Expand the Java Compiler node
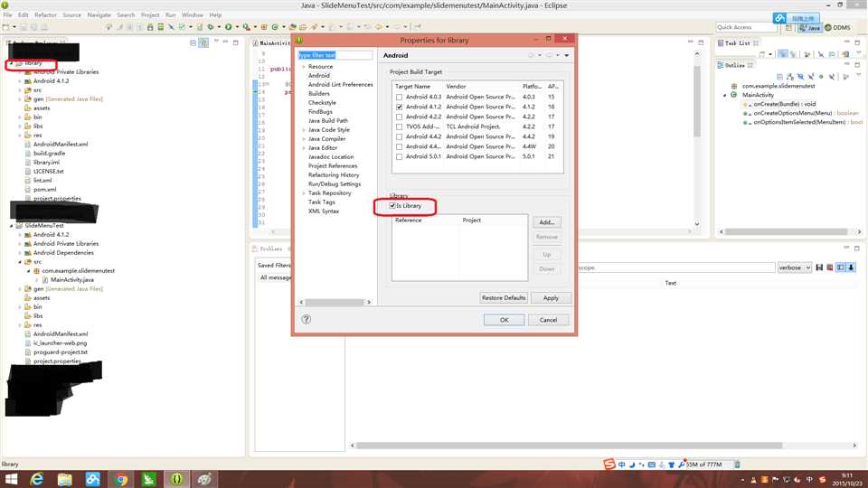 click(304, 139)
